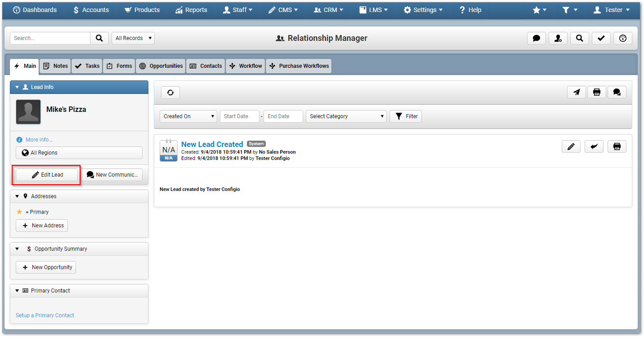This screenshot has height=337, width=644.
Task: Click the refresh icon button
Action: click(170, 93)
